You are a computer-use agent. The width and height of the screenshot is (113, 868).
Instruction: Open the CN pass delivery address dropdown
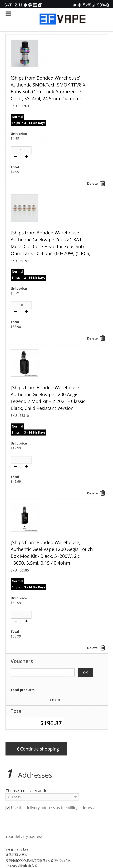(x=42, y=797)
